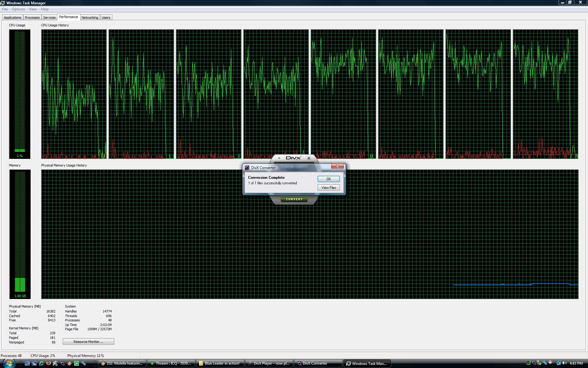Click the Gmail notifier tray icon
Viewport: 588px width, 368px height.
click(550, 363)
